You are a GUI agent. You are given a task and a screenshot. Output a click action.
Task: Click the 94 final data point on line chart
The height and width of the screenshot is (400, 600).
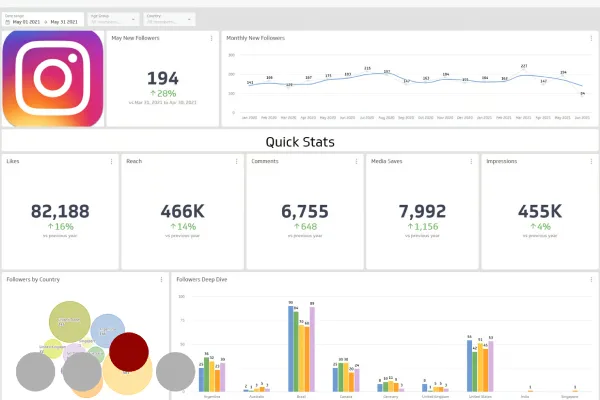click(582, 94)
